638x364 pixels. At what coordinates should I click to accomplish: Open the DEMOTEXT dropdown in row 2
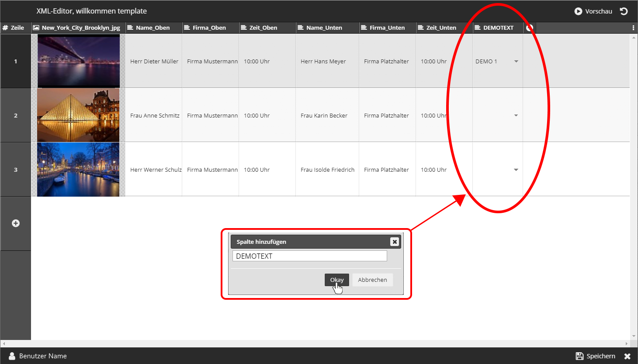pos(516,116)
